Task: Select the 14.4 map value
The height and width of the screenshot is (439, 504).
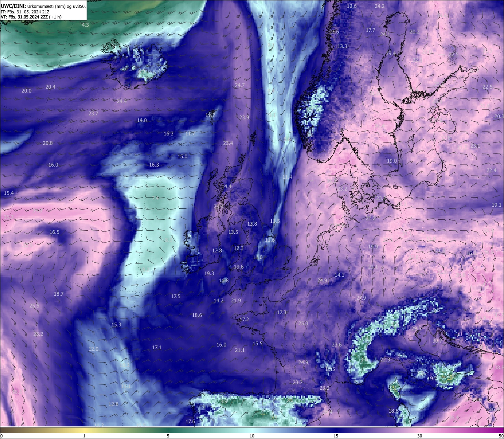Action: [226, 186]
